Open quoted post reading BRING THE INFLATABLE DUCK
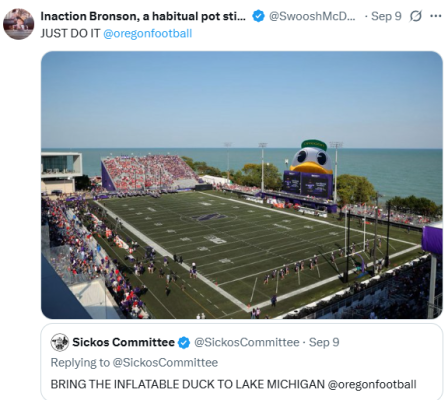The height and width of the screenshot is (400, 448). [x=242, y=362]
